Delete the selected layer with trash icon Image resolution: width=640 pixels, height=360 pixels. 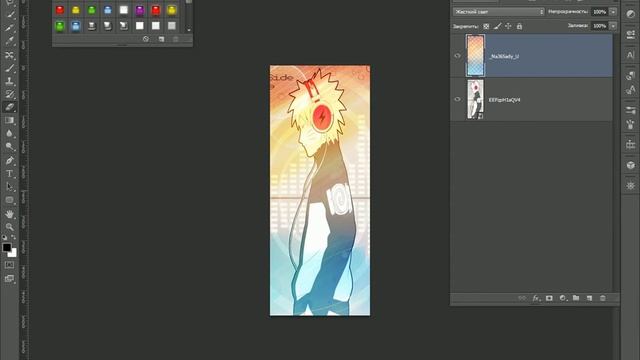click(603, 298)
